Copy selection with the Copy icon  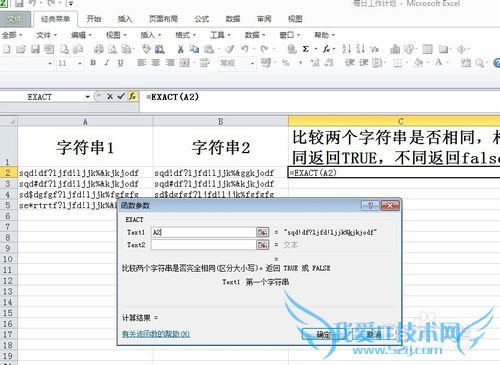[x=194, y=49]
